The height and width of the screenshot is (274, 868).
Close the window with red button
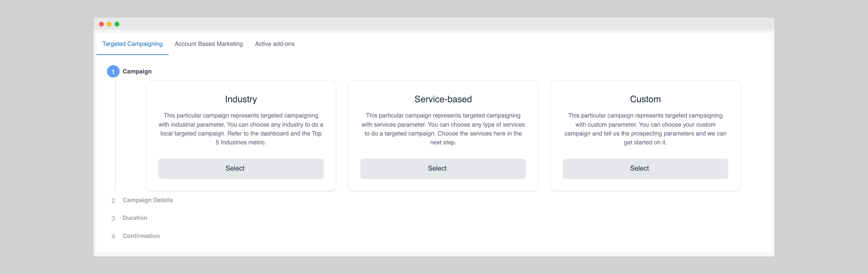click(x=101, y=24)
